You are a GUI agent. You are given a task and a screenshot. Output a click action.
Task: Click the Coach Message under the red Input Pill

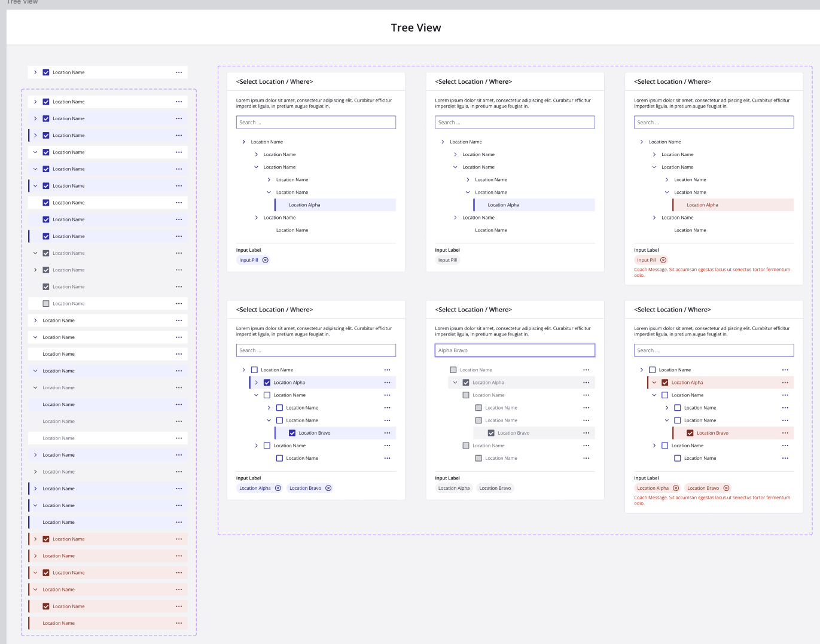(712, 272)
